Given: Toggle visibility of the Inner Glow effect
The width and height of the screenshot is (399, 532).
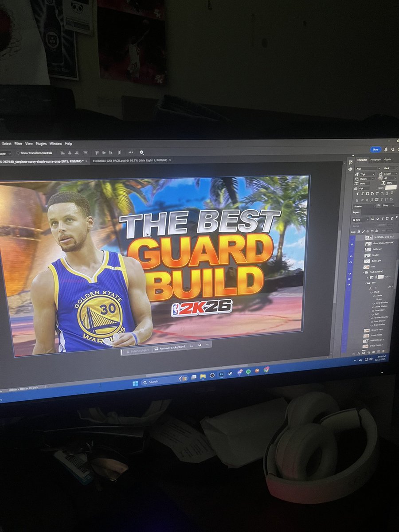Looking at the screenshot, I should click(372, 311).
